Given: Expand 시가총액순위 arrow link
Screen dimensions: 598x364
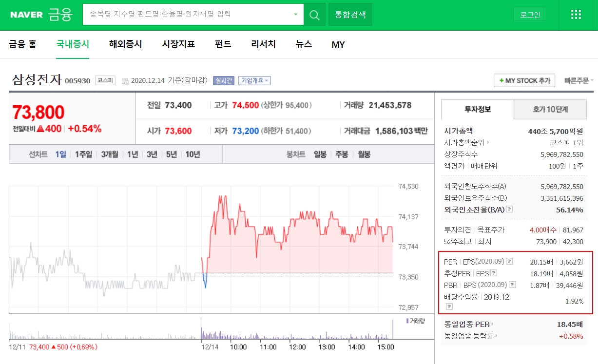Looking at the screenshot, I should (x=467, y=142).
